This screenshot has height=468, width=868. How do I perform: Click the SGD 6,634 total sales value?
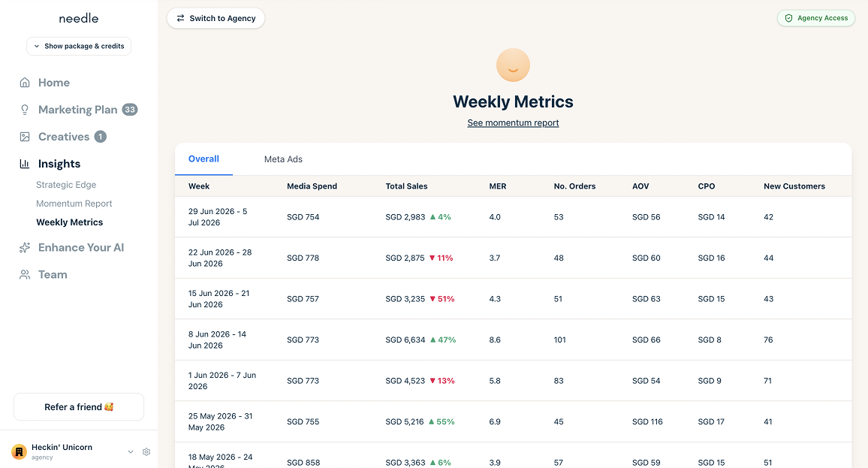[x=405, y=340]
